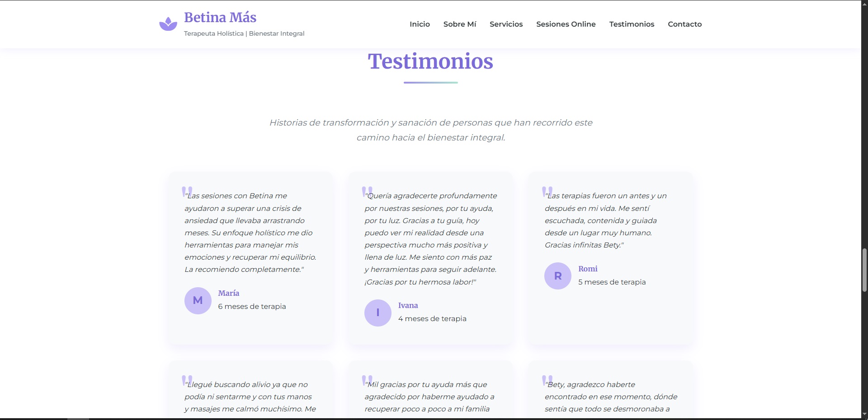
Task: Click Ivana's testimonial "Quería agradecerte profundamente"
Action: point(430,238)
